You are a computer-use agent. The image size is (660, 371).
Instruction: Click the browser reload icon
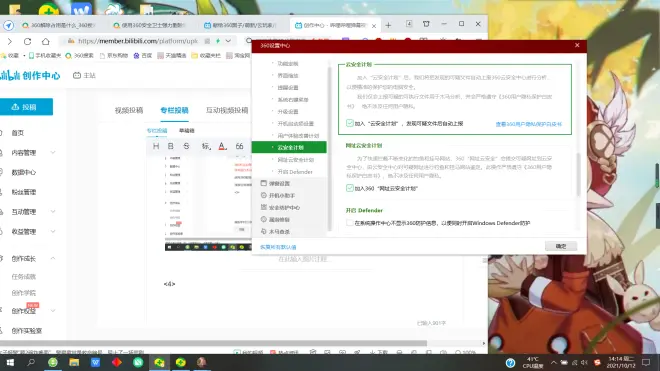(27, 41)
